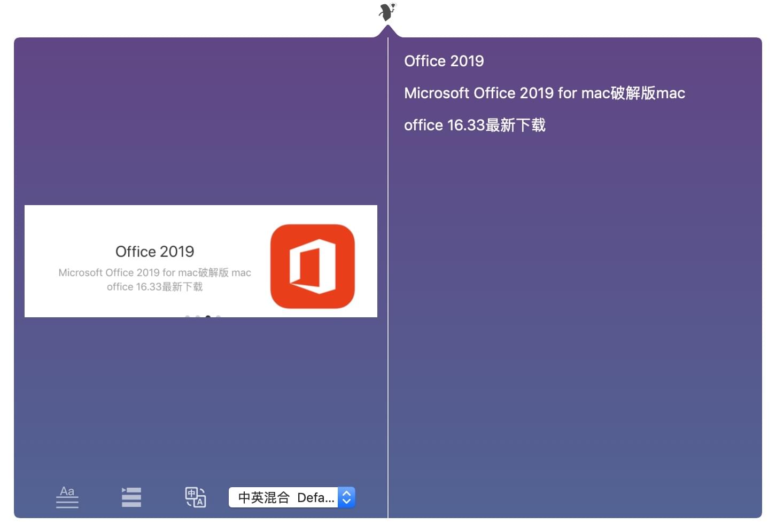The width and height of the screenshot is (776, 532).
Task: Select text 'office 16.33最新下载'
Action: pos(475,125)
